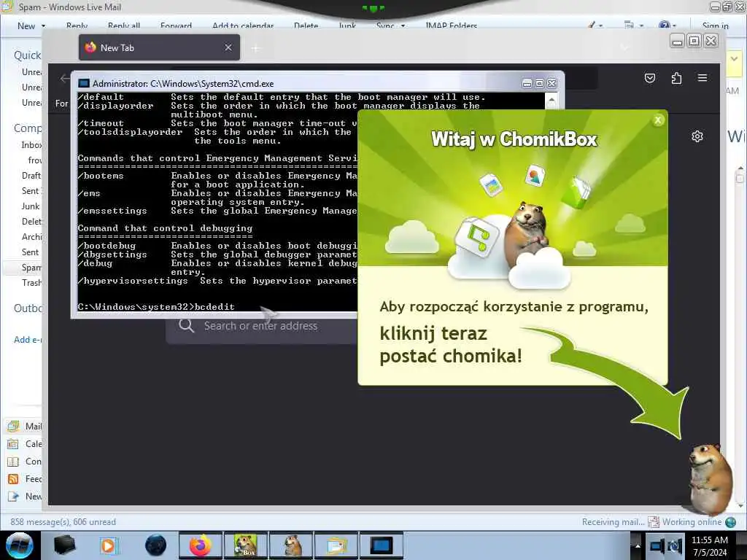Click Add e-mail account link
The height and width of the screenshot is (560, 747).
point(28,340)
